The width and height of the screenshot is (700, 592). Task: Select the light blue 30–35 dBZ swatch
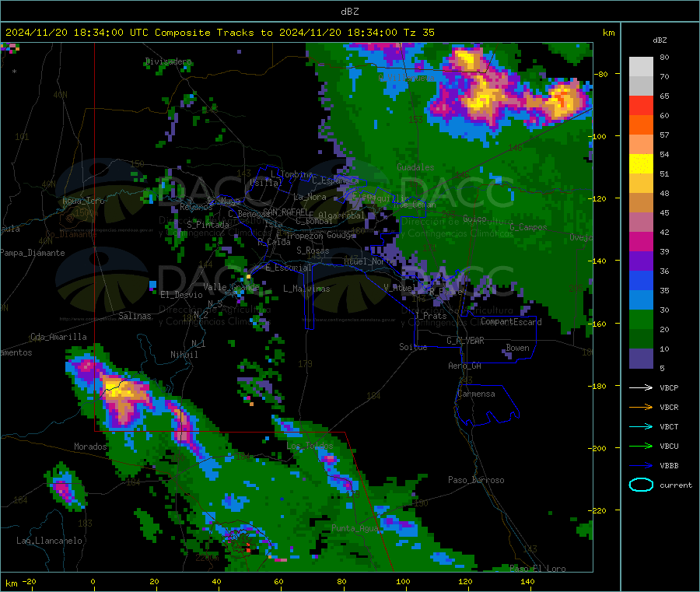pos(641,300)
